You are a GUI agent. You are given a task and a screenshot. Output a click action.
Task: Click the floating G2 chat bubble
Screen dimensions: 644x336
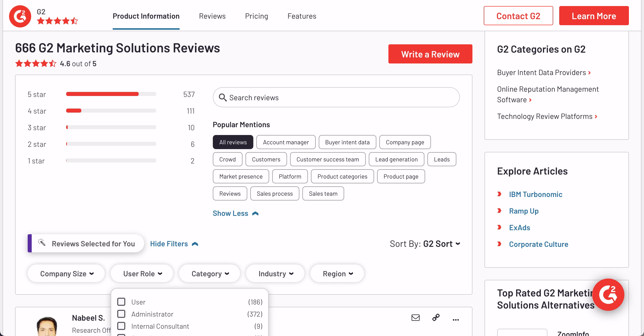click(x=608, y=295)
